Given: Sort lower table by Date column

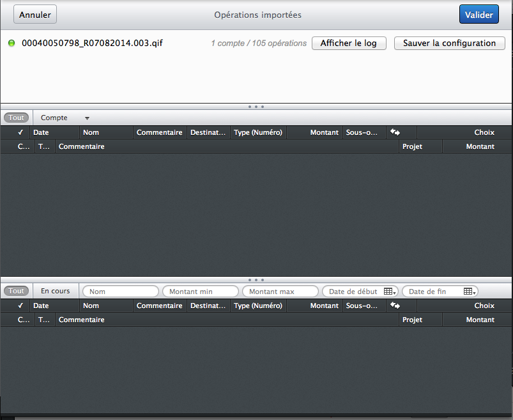Looking at the screenshot, I should pos(54,306).
